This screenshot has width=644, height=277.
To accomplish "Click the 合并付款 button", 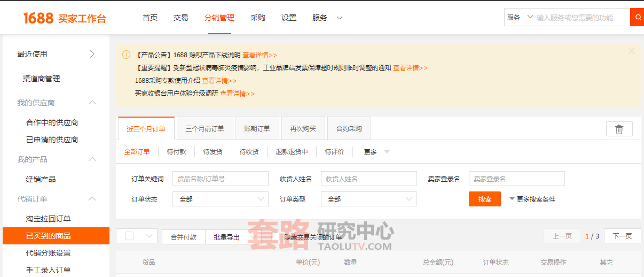I will tap(184, 237).
